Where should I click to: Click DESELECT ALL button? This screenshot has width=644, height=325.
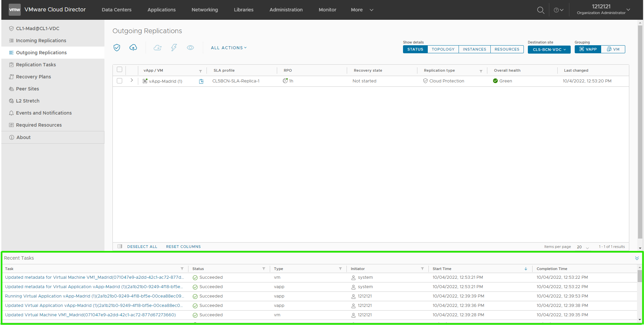[142, 247]
